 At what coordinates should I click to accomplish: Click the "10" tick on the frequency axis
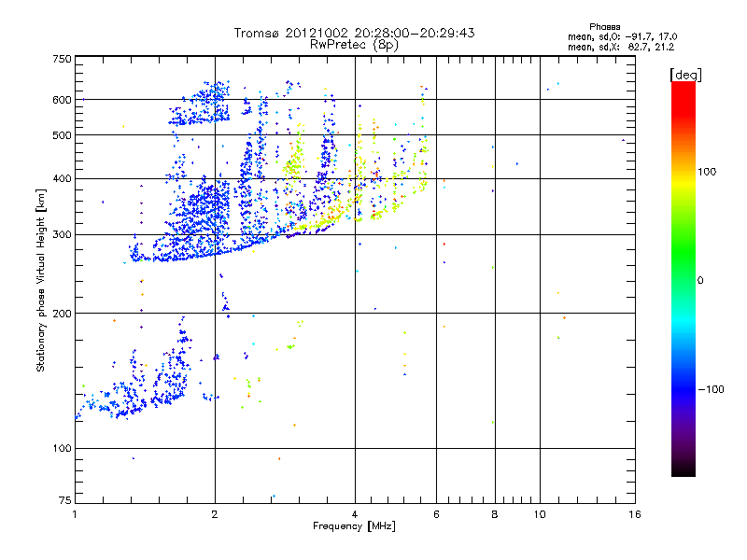(x=540, y=514)
